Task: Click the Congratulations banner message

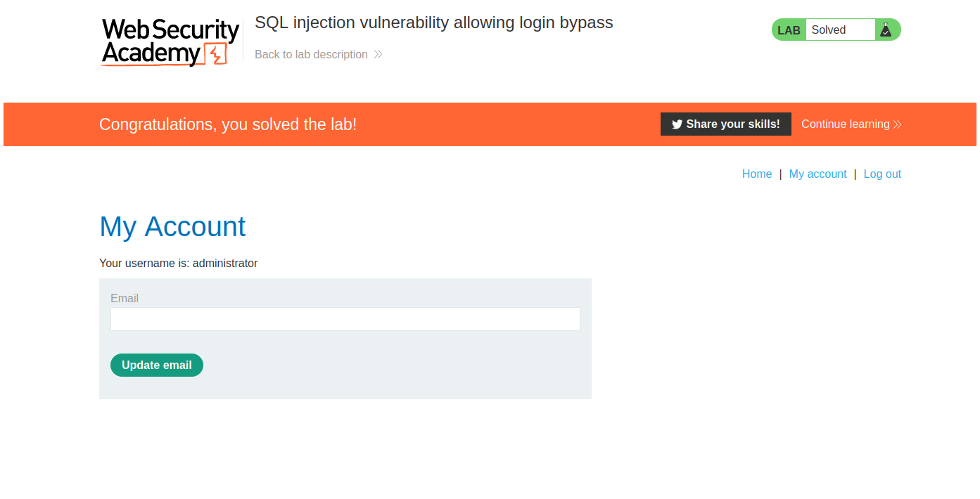Action: pyautogui.click(x=228, y=124)
